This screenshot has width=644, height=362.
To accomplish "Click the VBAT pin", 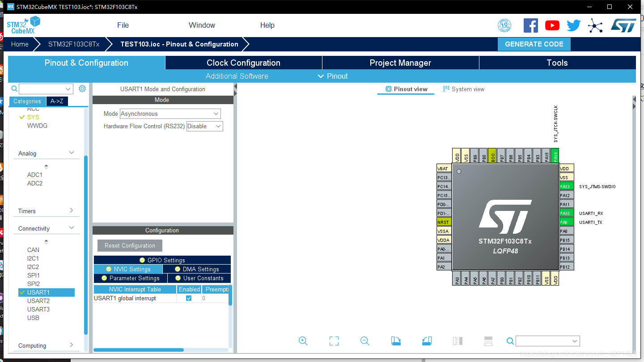I will 444,168.
